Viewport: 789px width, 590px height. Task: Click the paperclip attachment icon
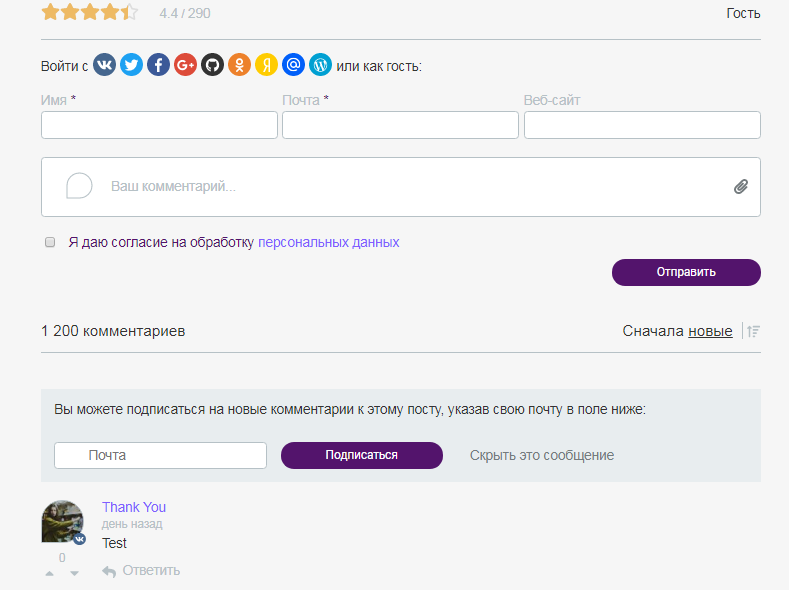tap(741, 186)
